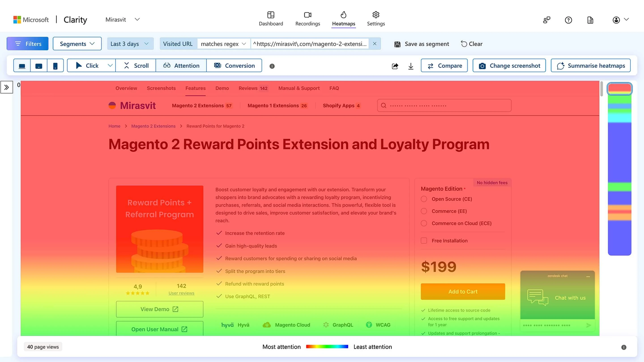This screenshot has height=362, width=644.
Task: Download the heatmap data
Action: coord(411,66)
